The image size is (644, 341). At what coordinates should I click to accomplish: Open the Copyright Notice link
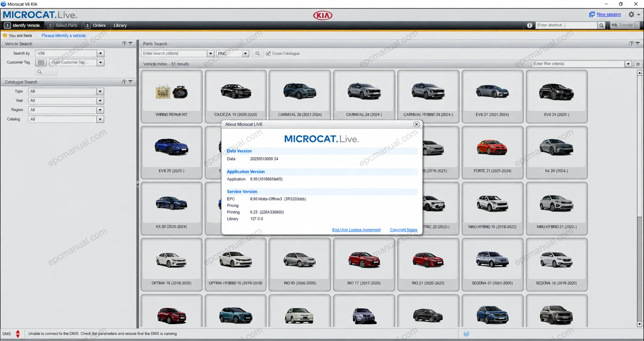(x=404, y=230)
